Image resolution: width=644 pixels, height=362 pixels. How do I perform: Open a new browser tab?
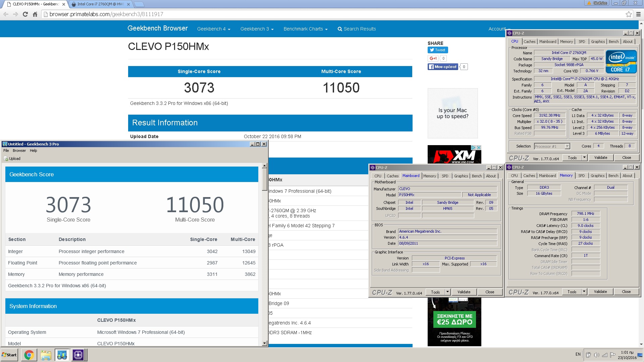coord(139,4)
